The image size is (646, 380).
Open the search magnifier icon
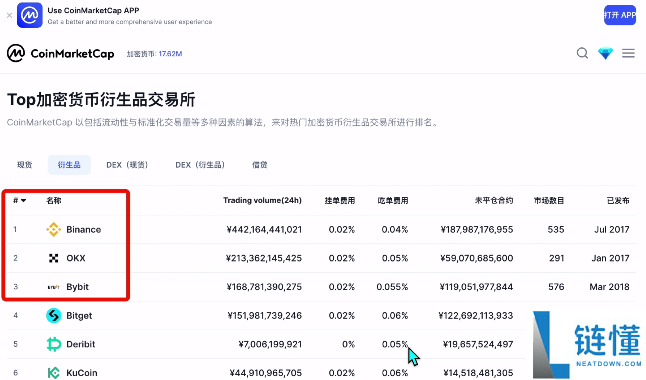coord(582,53)
